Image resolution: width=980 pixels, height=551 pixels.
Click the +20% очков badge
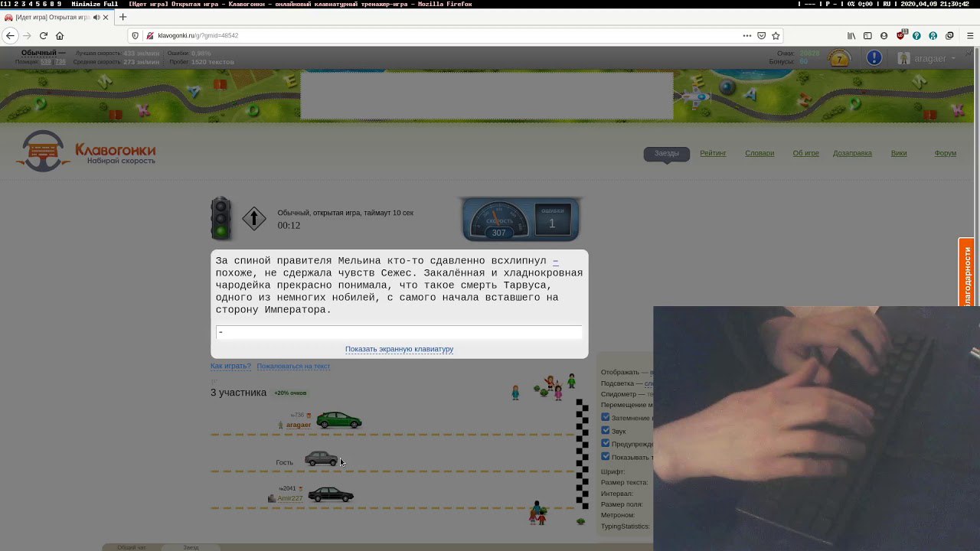(x=290, y=393)
